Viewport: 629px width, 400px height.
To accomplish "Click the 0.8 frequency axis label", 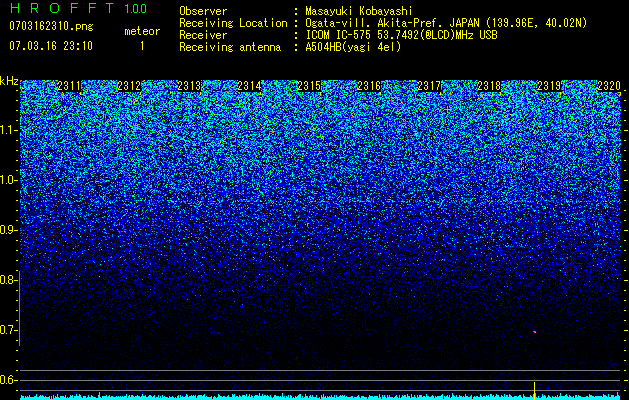I will 8,280.
